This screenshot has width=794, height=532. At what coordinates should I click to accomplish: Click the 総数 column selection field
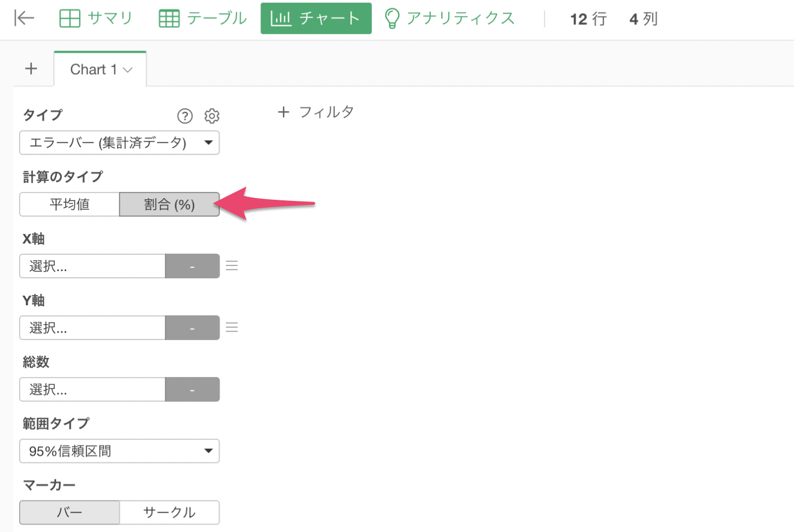[x=93, y=389]
